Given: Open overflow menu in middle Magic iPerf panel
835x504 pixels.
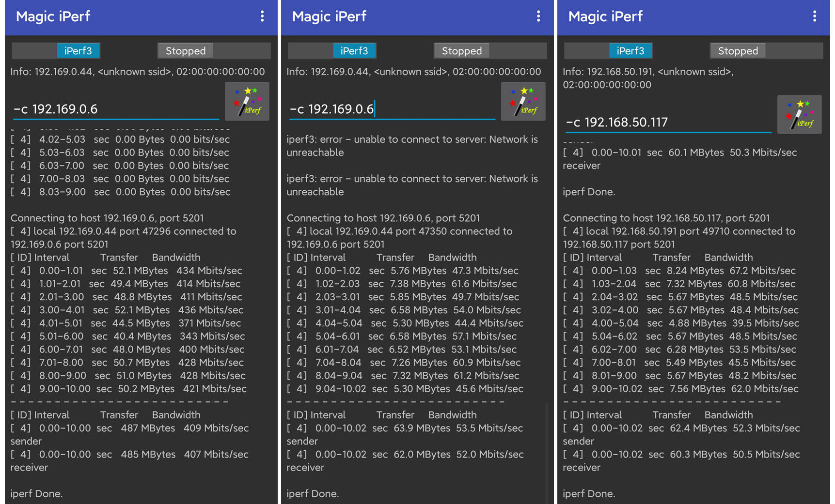Looking at the screenshot, I should pyautogui.click(x=538, y=16).
